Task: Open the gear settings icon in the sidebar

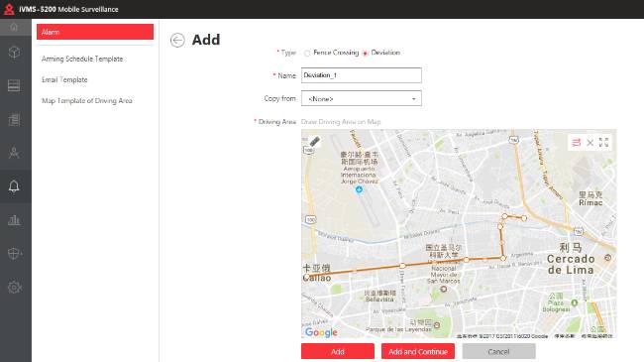Action: click(14, 288)
